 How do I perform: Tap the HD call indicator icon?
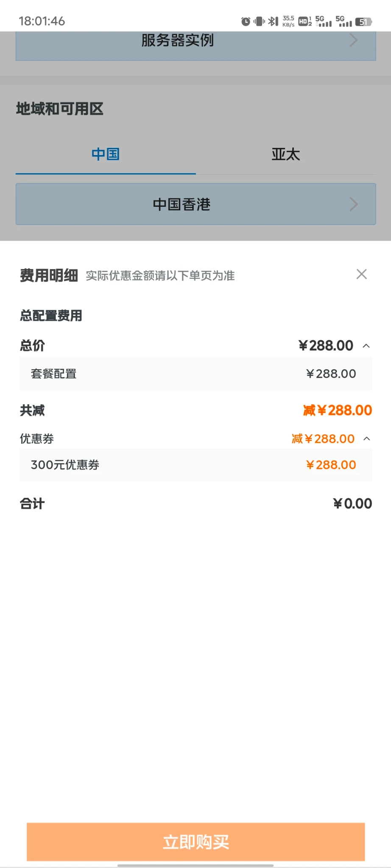pyautogui.click(x=304, y=21)
